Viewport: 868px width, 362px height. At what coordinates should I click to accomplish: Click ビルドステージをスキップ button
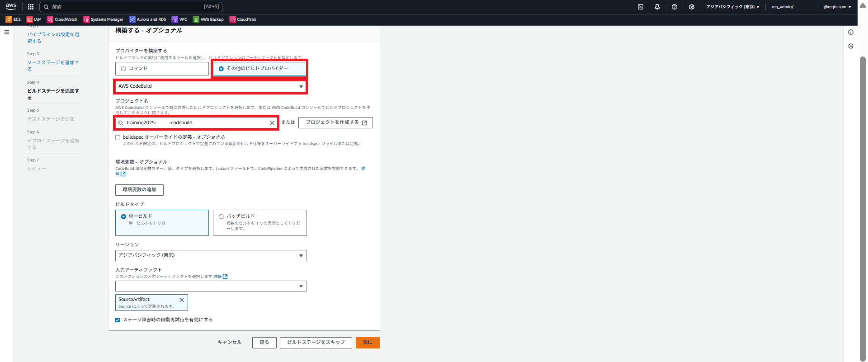316,343
